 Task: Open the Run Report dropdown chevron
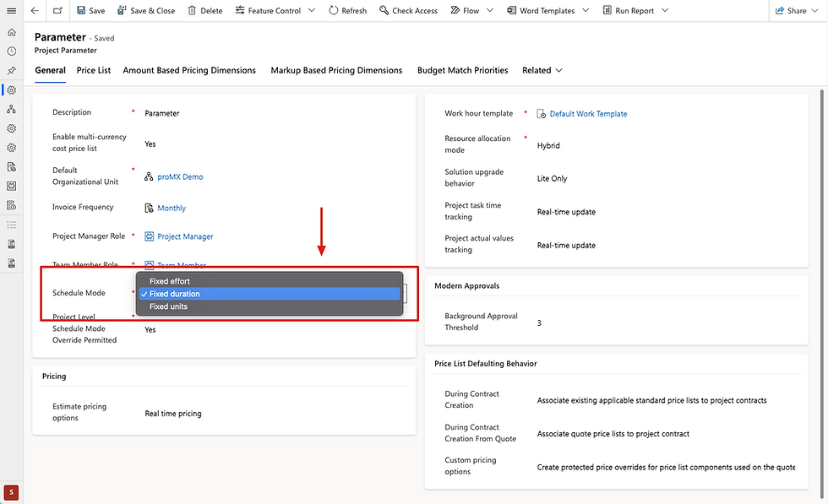pyautogui.click(x=664, y=10)
